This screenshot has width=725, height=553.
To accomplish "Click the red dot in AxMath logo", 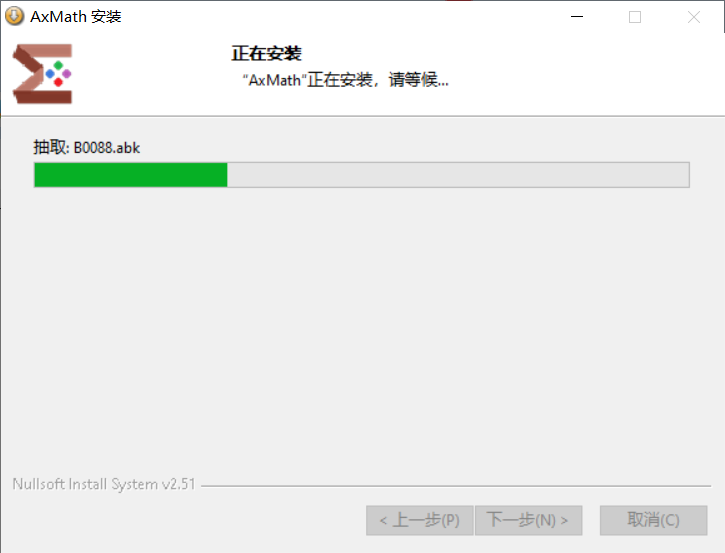I will point(58,82).
